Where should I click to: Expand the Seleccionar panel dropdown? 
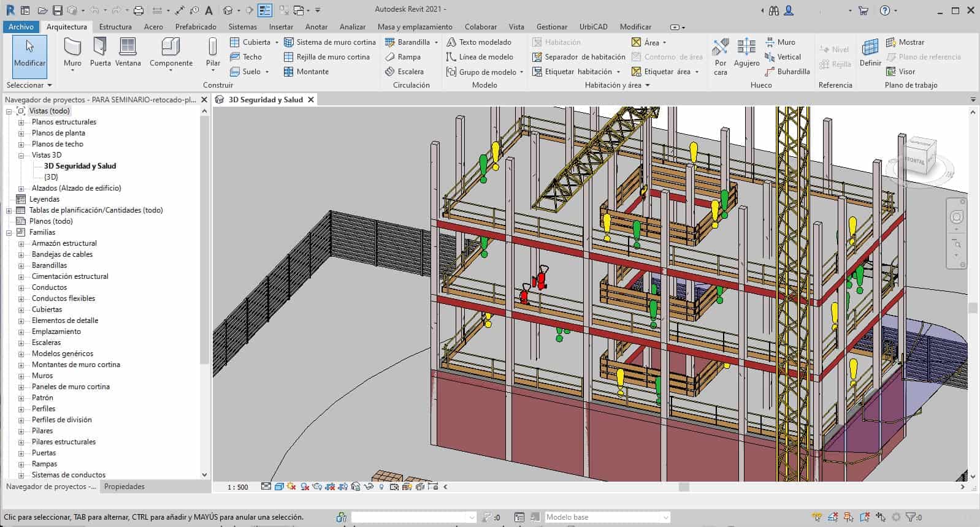pyautogui.click(x=29, y=85)
